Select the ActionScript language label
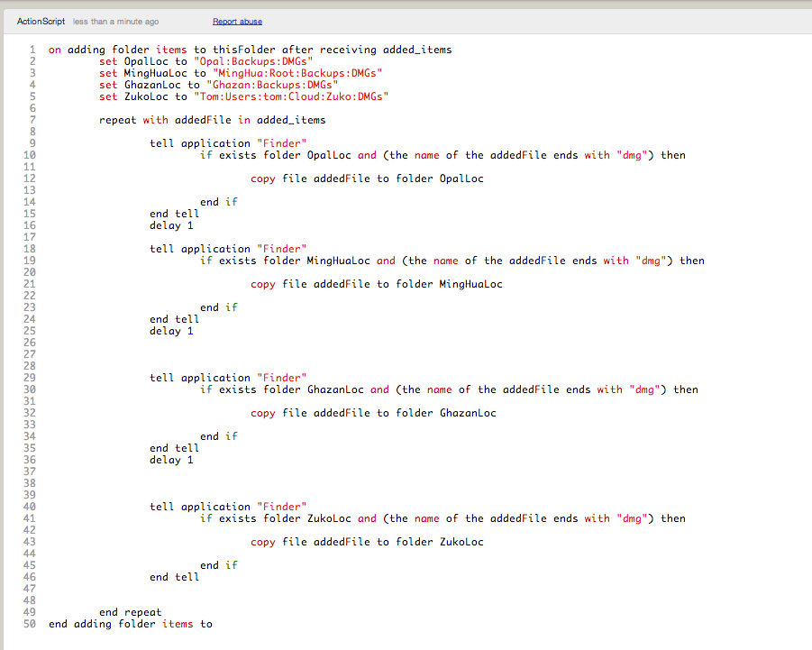This screenshot has width=812, height=650. click(41, 22)
